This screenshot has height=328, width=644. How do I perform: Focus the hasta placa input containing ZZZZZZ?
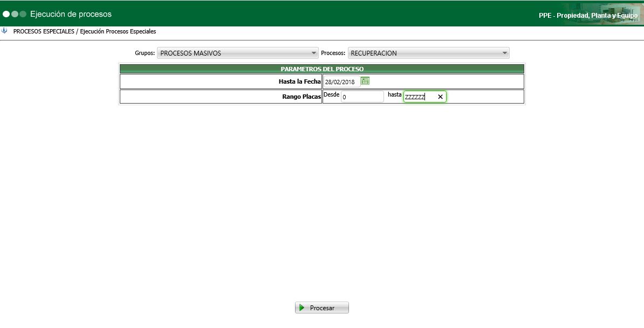coord(424,97)
